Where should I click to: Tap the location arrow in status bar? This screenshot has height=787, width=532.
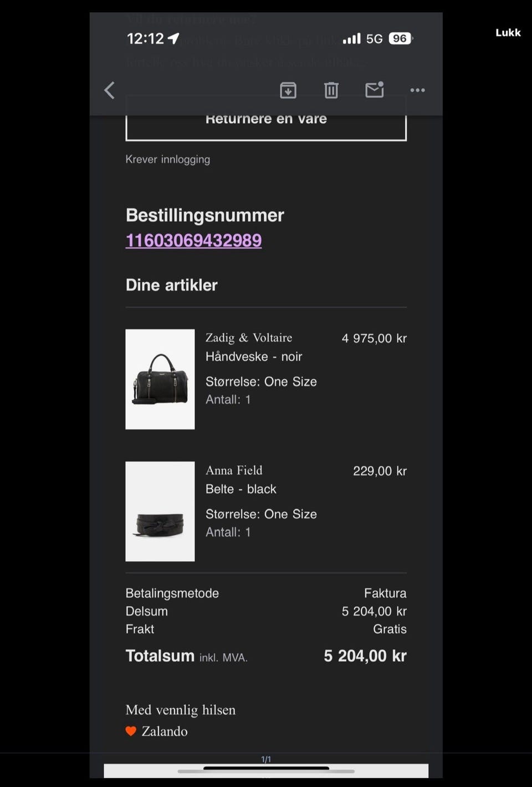click(173, 38)
